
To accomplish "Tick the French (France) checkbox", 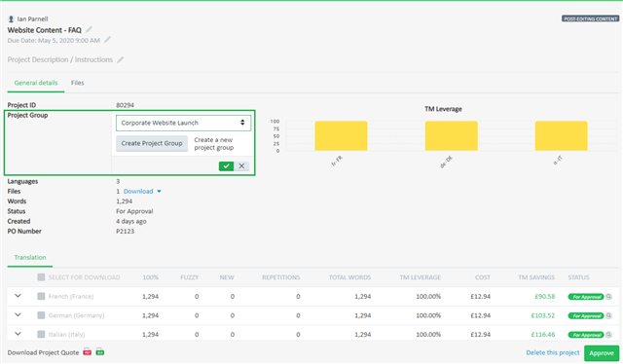I will (x=41, y=296).
